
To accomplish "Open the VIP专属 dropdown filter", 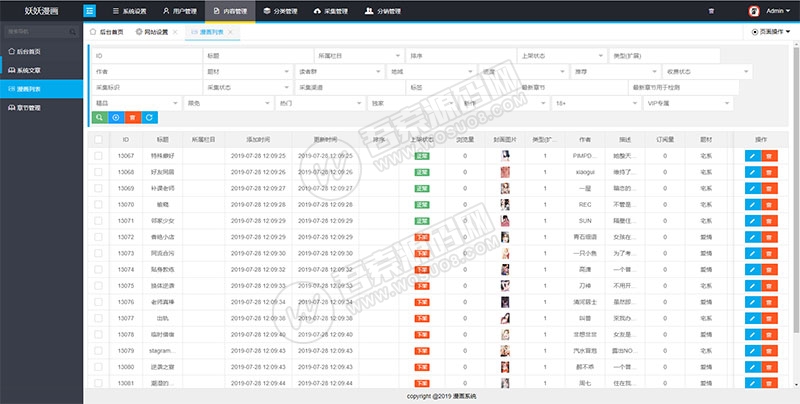I will (688, 103).
